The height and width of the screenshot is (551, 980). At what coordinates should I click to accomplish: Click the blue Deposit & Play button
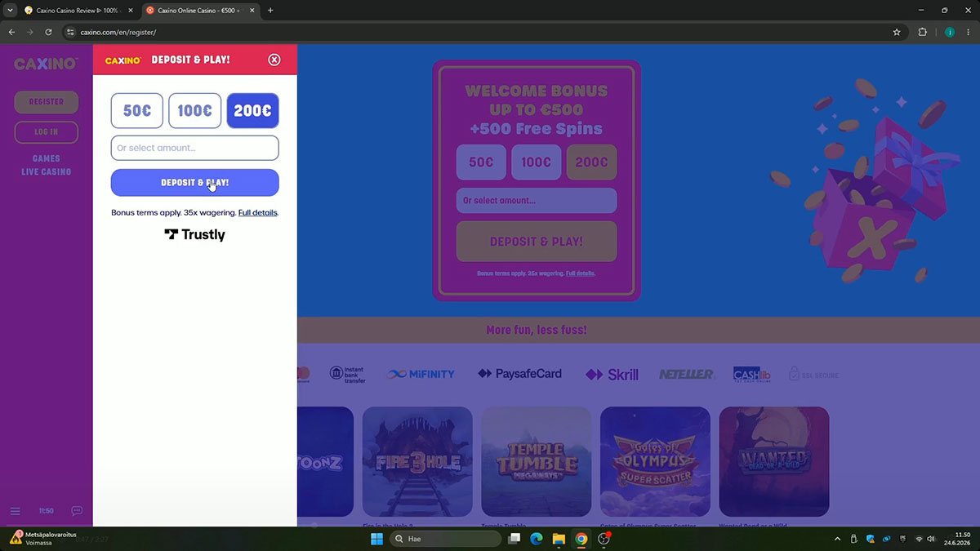coord(195,183)
